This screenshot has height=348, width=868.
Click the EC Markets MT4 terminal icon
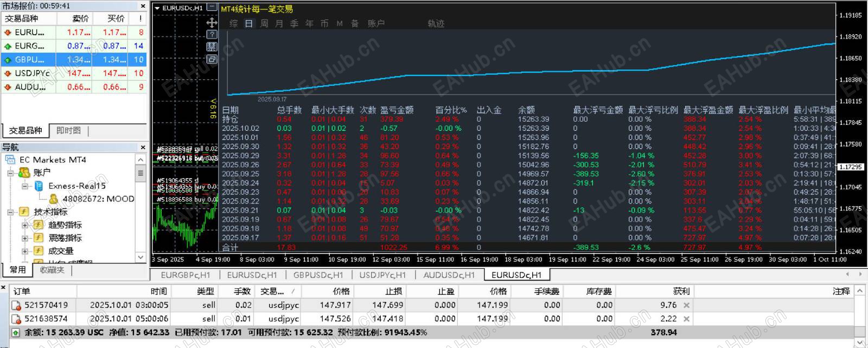[x=10, y=160]
